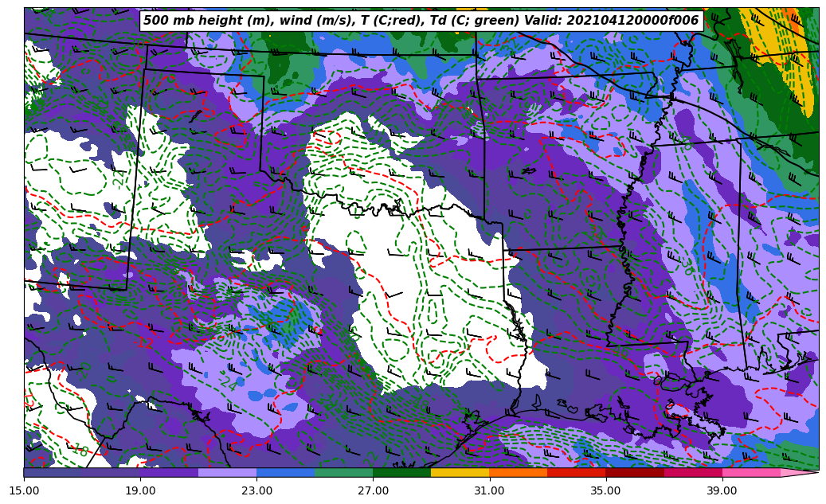The image size is (826, 504).
Task: Click the light lavender colorbar segment before 23.00
Action: [x=227, y=472]
